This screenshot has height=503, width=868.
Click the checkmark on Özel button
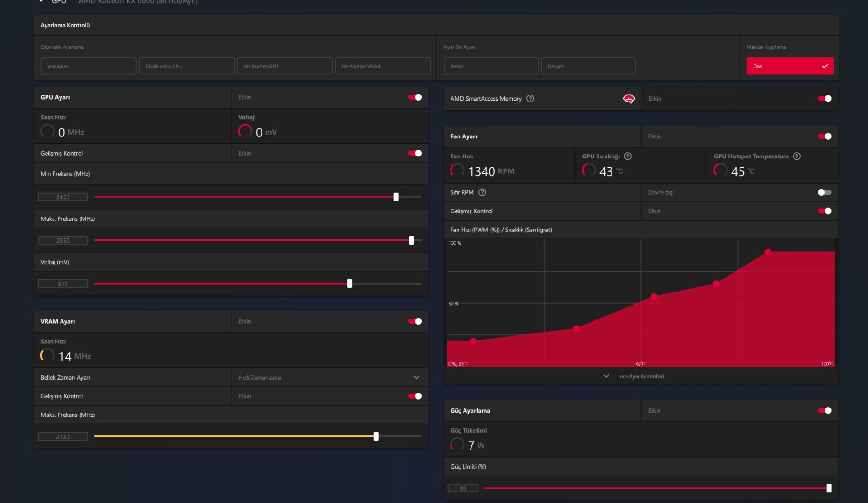coord(825,66)
